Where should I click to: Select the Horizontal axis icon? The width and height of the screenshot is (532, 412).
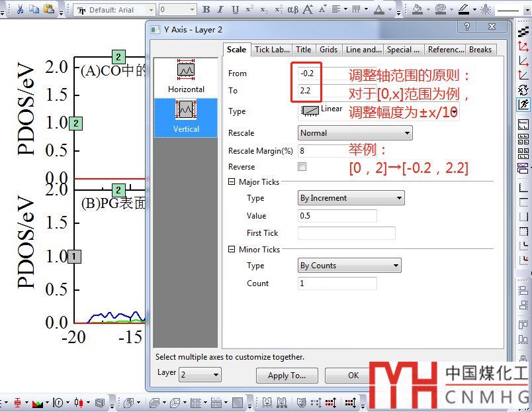point(186,76)
